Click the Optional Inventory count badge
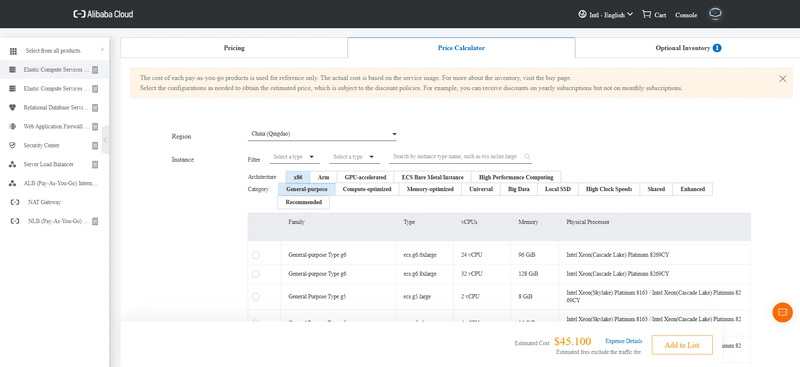This screenshot has height=367, width=800. click(x=717, y=48)
